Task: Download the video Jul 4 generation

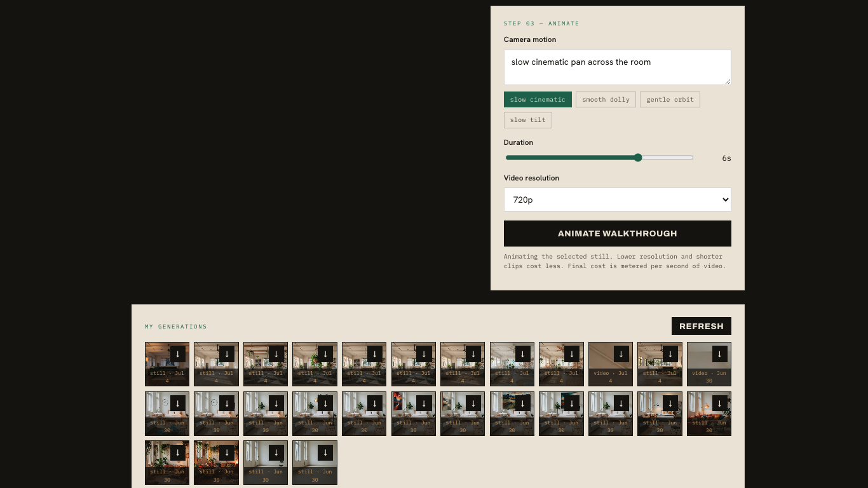Action: 621,354
